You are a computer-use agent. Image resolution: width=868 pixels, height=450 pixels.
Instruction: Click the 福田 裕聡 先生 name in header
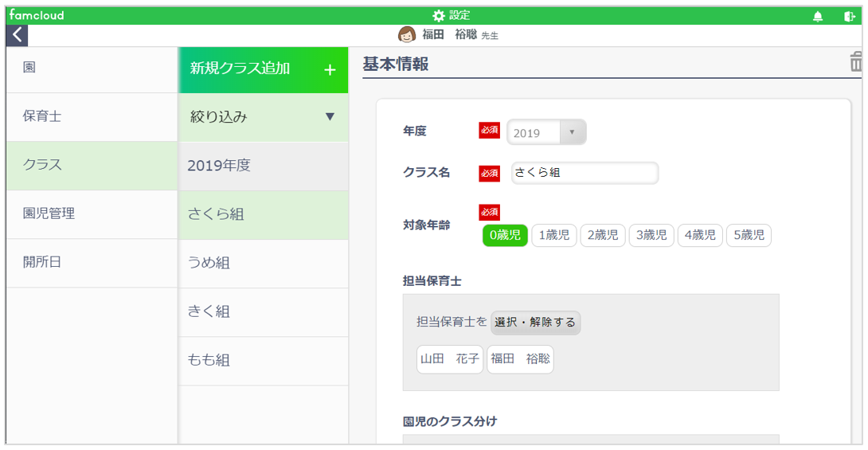(460, 35)
